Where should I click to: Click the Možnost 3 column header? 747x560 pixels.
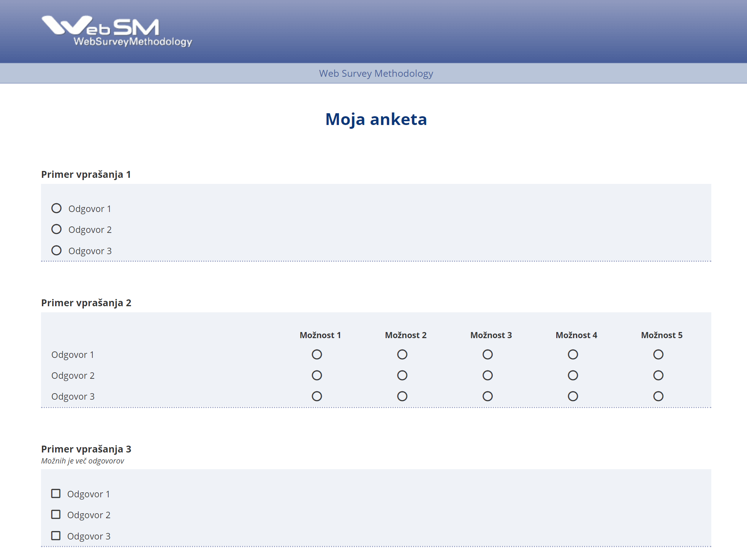pyautogui.click(x=491, y=335)
